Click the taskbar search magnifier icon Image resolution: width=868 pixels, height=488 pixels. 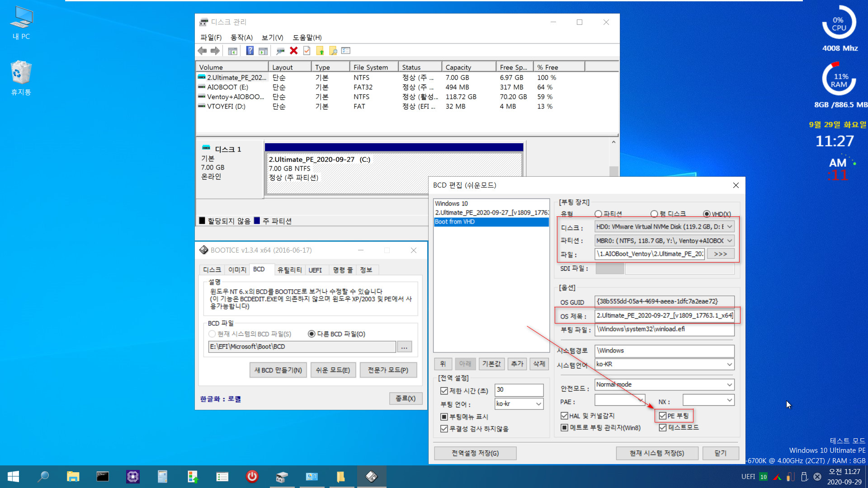point(43,476)
